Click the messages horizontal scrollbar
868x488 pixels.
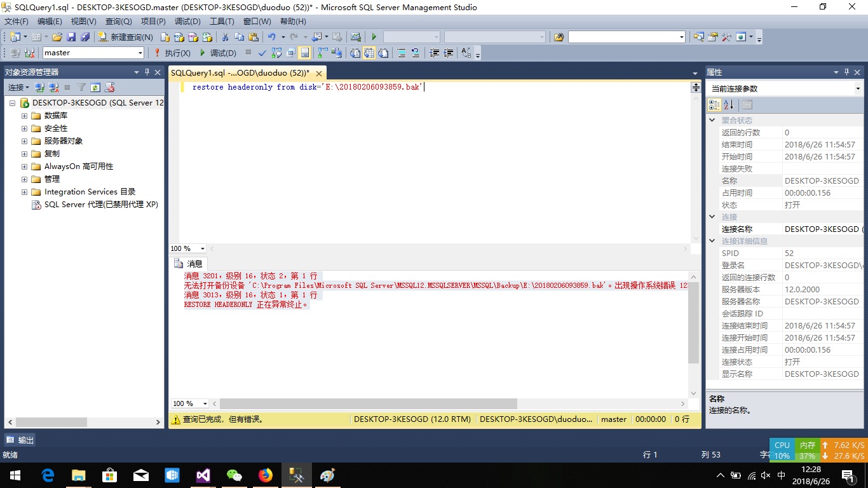click(x=368, y=403)
